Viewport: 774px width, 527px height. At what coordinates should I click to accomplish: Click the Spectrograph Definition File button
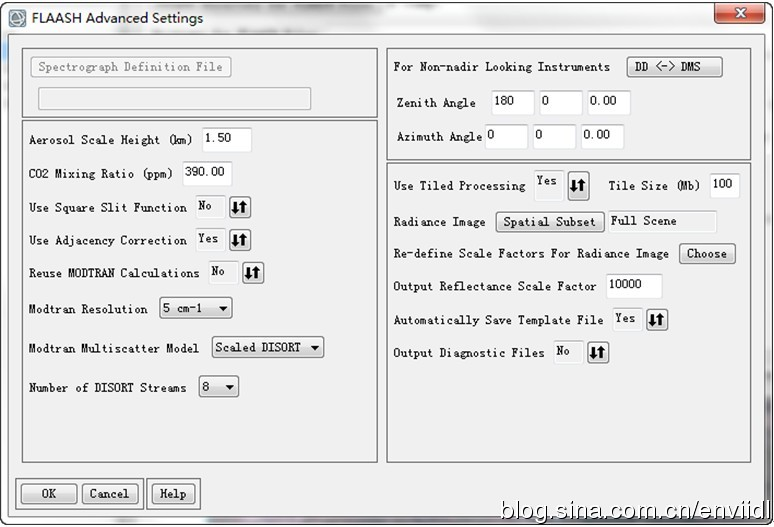coord(131,67)
